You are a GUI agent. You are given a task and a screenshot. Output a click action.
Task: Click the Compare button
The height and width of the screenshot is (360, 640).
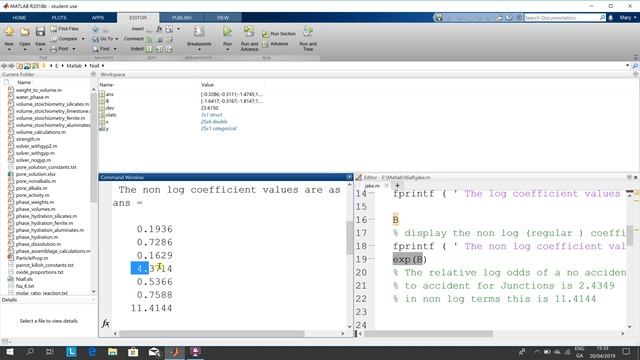[64, 39]
